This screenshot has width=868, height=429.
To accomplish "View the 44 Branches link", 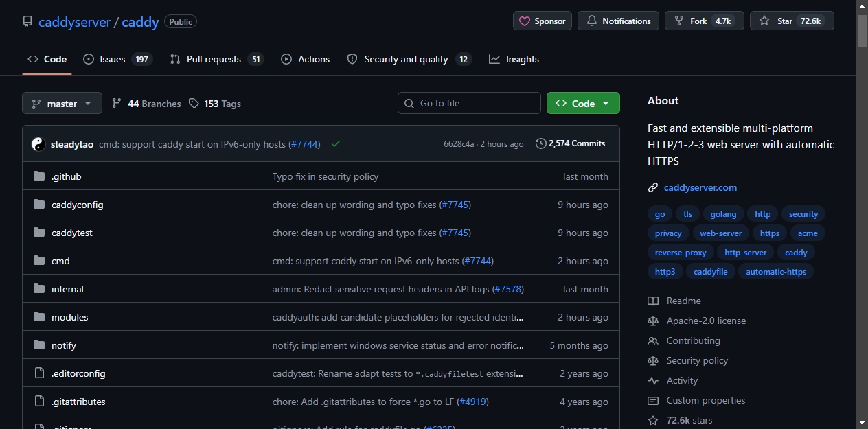I will point(146,104).
